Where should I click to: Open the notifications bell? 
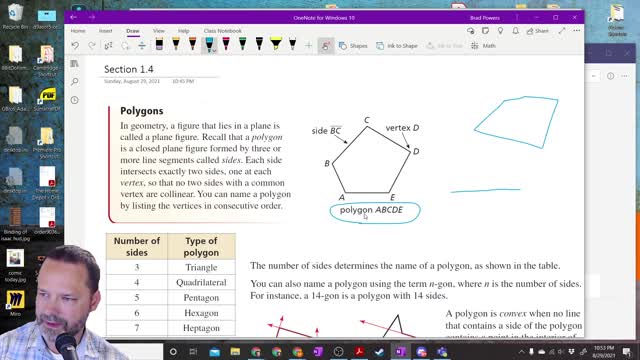pyautogui.click(x=516, y=31)
